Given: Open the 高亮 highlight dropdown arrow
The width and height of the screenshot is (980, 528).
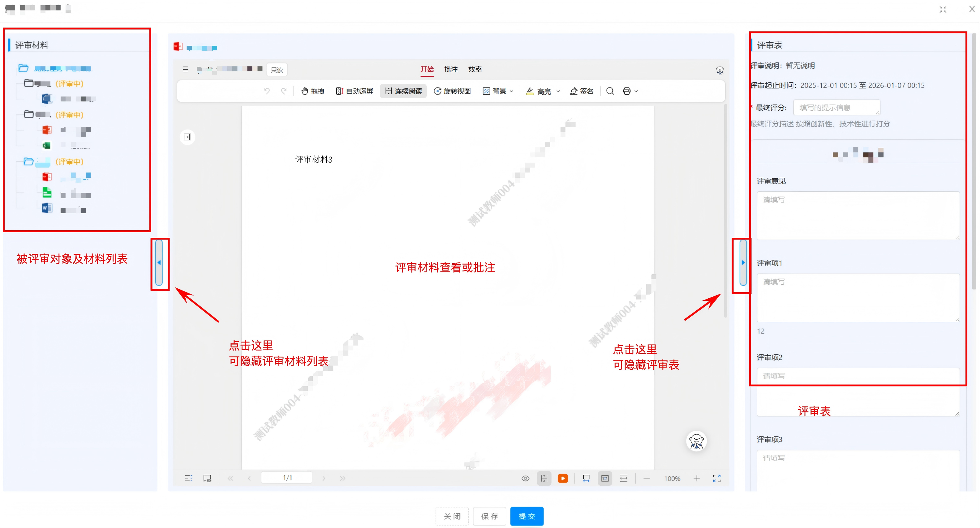Looking at the screenshot, I should point(558,91).
